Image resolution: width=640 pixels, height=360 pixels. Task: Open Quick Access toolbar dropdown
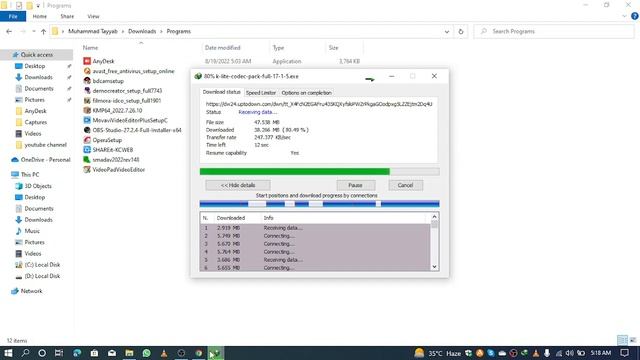(x=38, y=6)
